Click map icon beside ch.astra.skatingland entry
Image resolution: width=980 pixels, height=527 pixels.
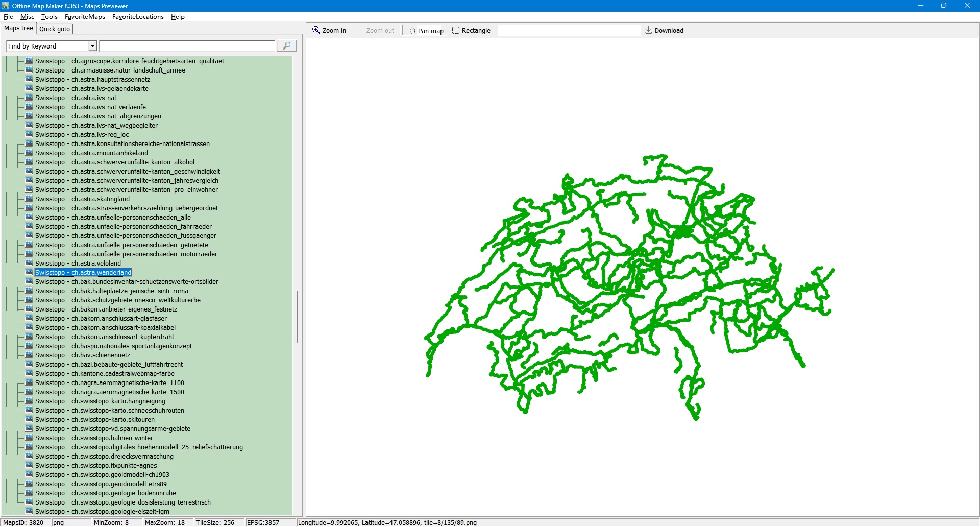pos(29,199)
